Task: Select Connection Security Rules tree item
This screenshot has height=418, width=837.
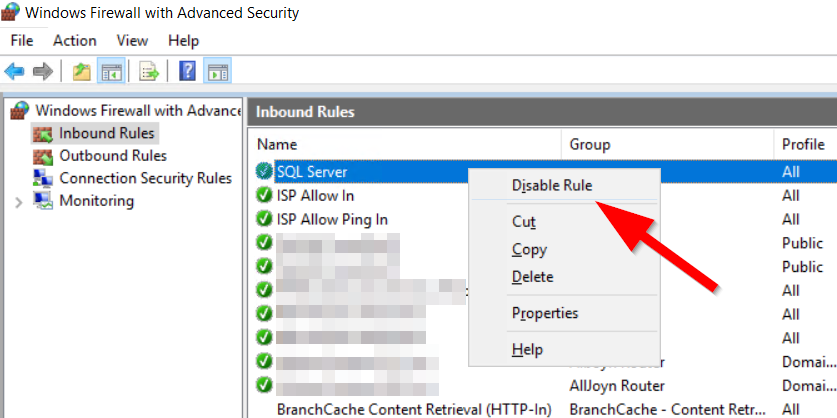Action: tap(146, 178)
